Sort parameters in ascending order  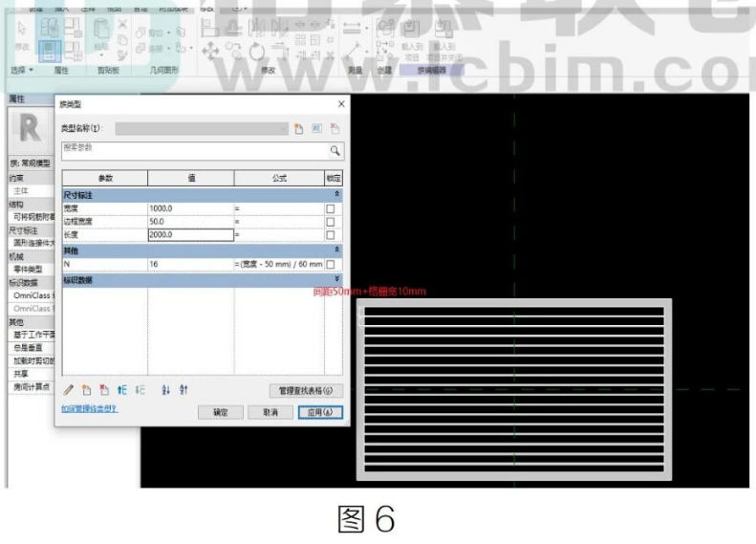pos(165,390)
